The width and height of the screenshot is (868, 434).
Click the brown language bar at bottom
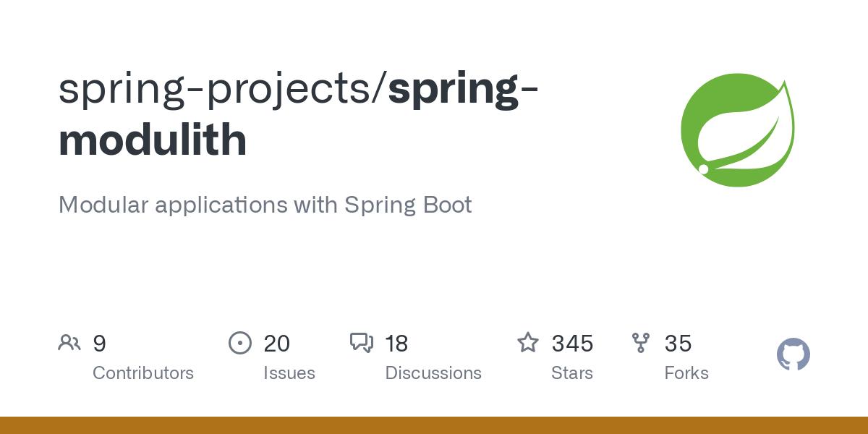tap(434, 425)
